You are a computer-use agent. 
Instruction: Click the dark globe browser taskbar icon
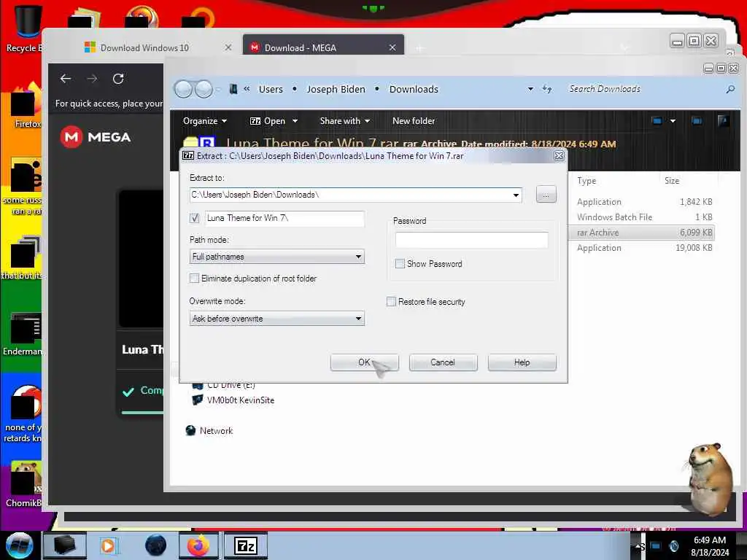[156, 545]
